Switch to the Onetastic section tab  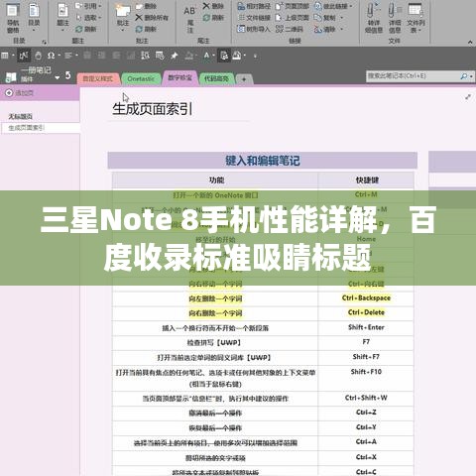[x=141, y=78]
